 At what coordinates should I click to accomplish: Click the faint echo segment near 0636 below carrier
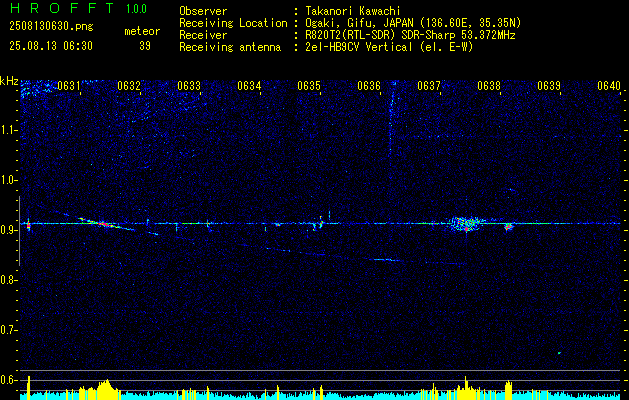(x=386, y=260)
